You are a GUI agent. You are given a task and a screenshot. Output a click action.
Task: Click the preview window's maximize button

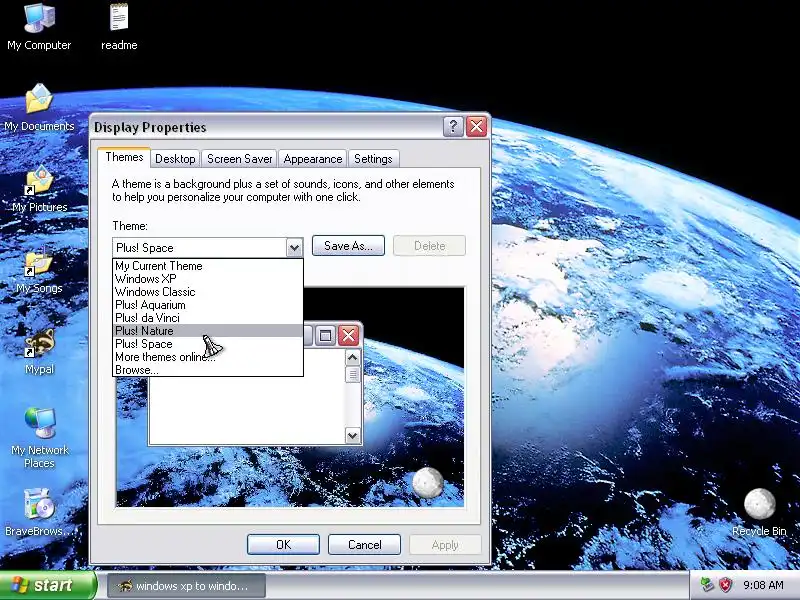[325, 335]
